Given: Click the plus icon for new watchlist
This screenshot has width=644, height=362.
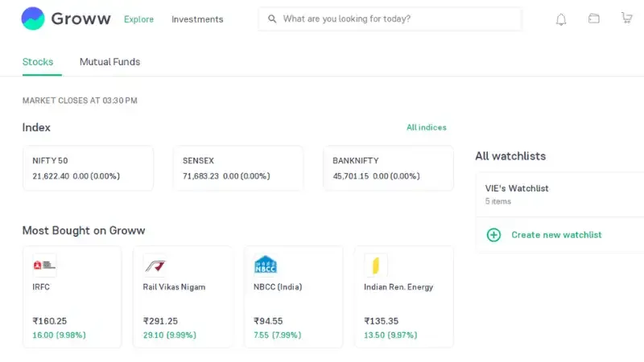Looking at the screenshot, I should (493, 235).
